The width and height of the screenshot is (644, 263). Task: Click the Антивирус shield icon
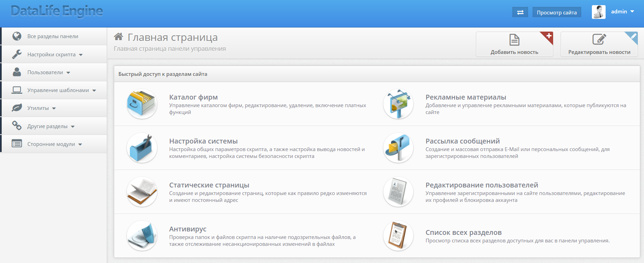click(x=142, y=236)
